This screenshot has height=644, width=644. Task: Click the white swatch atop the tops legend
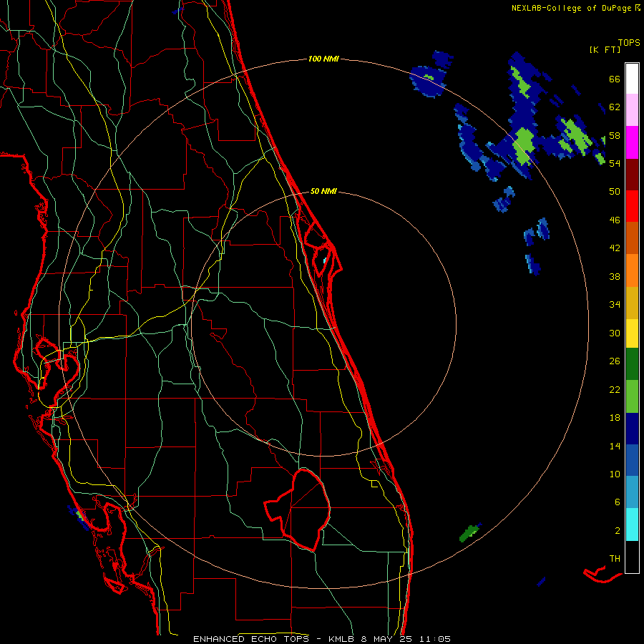[x=632, y=79]
